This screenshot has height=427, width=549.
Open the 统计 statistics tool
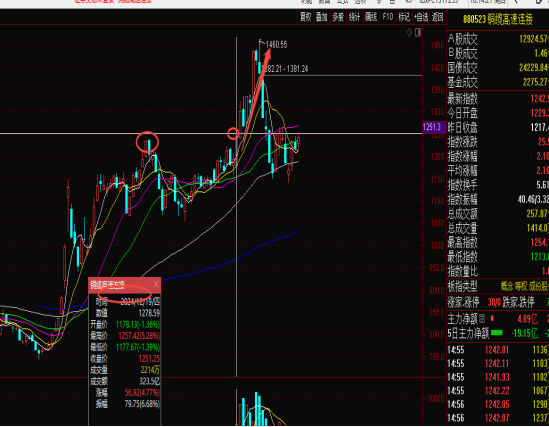tap(354, 17)
